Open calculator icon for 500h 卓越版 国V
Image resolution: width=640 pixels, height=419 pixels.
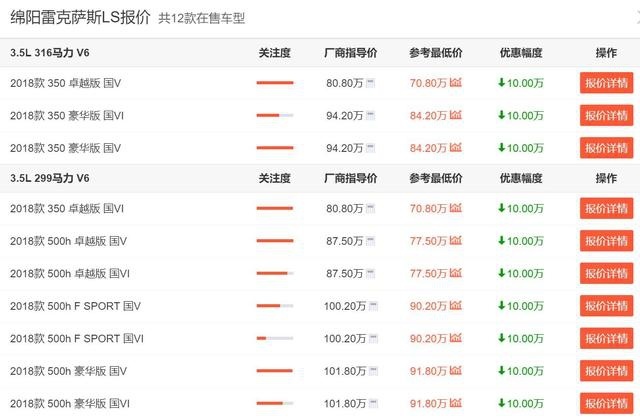[370, 241]
